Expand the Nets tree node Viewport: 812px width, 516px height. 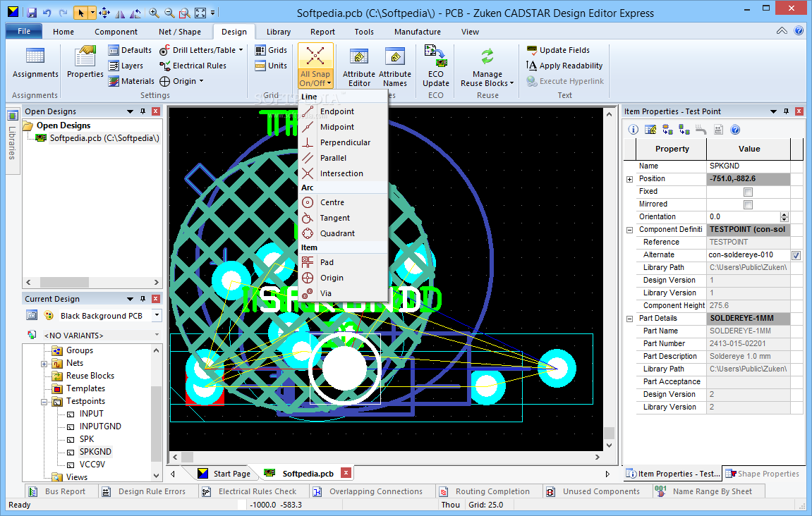(44, 364)
